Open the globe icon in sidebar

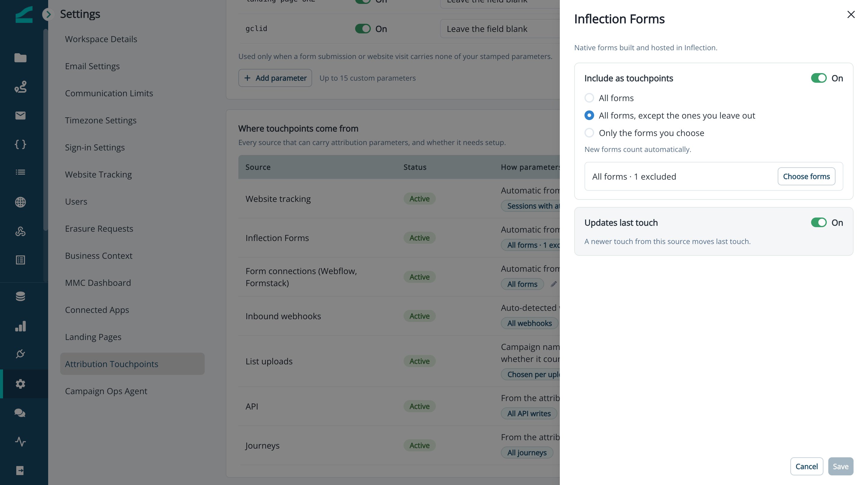(x=20, y=202)
